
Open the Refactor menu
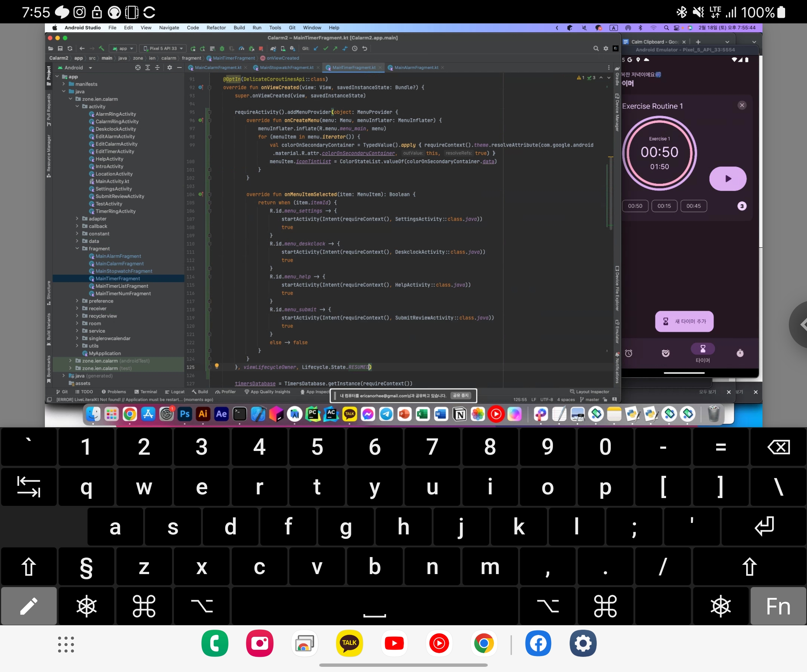pos(216,28)
